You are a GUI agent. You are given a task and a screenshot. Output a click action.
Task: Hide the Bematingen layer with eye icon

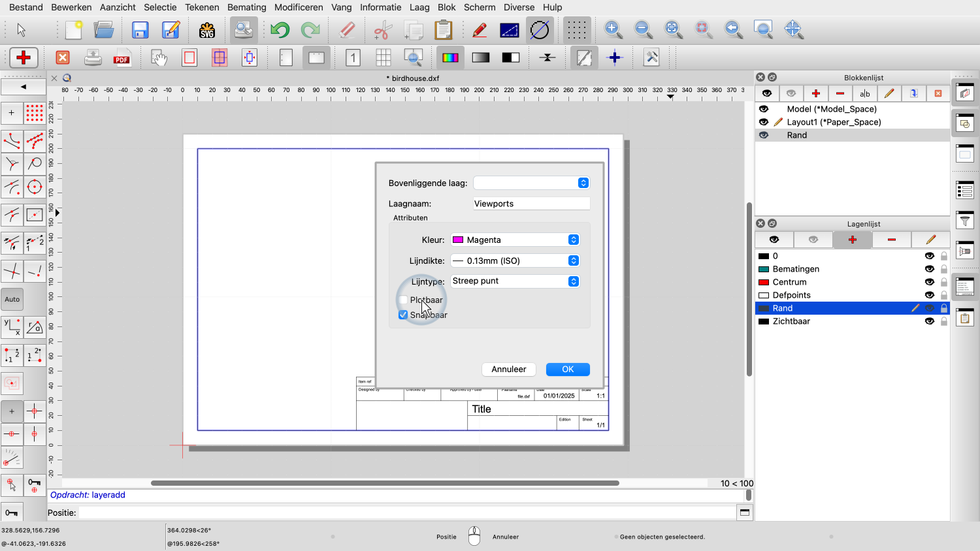[929, 269]
